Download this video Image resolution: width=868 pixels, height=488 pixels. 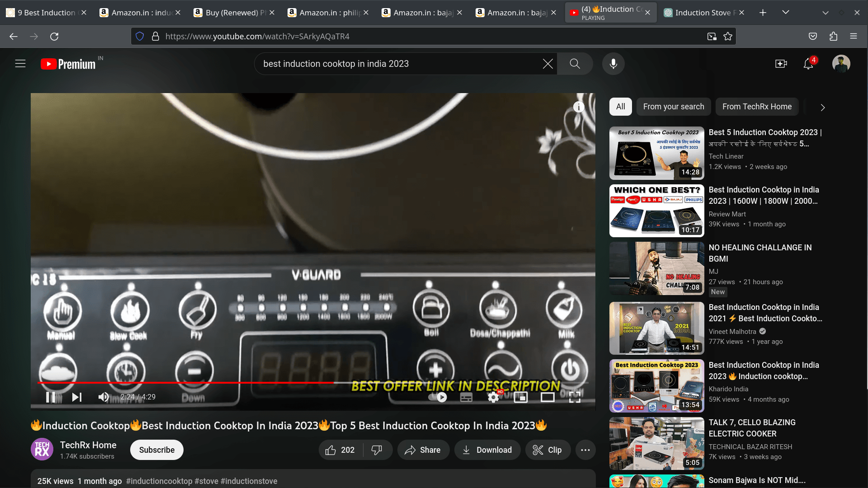click(487, 450)
